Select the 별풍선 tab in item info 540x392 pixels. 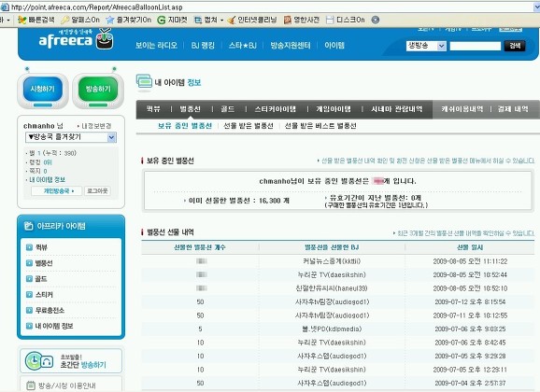click(x=190, y=109)
